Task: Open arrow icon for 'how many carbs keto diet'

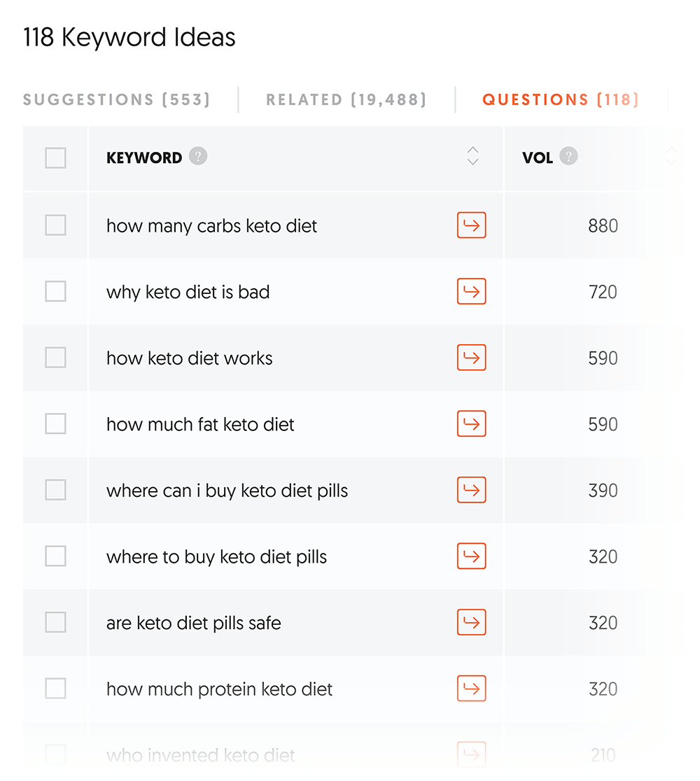Action: pos(471,225)
